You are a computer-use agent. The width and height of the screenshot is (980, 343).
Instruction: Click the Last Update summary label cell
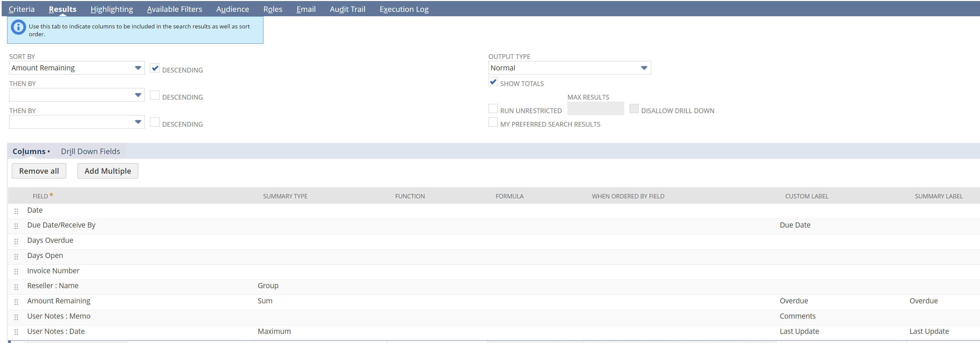929,331
